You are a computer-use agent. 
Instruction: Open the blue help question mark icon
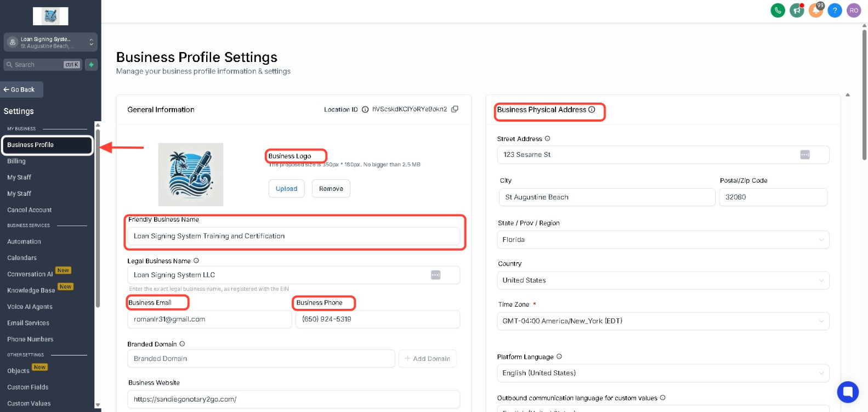pyautogui.click(x=835, y=10)
